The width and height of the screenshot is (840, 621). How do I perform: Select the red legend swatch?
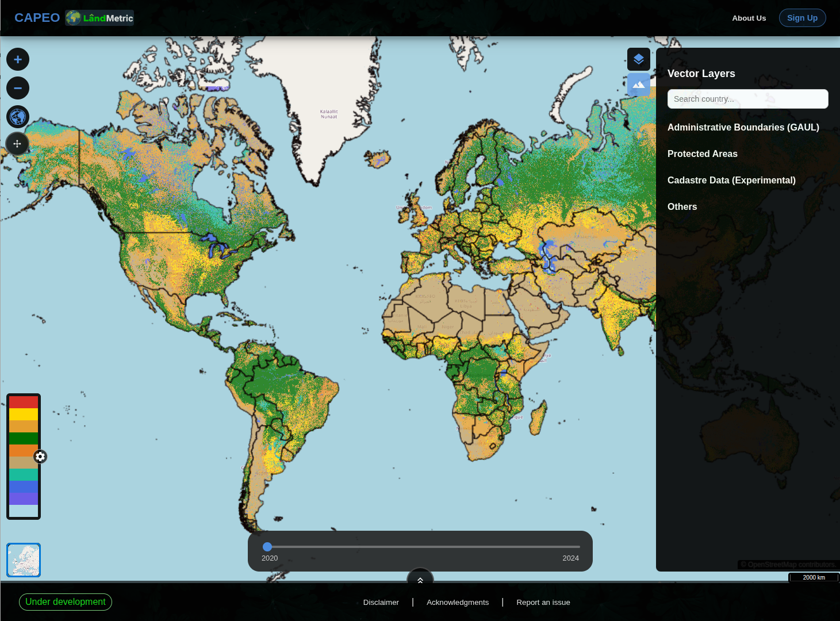click(24, 402)
